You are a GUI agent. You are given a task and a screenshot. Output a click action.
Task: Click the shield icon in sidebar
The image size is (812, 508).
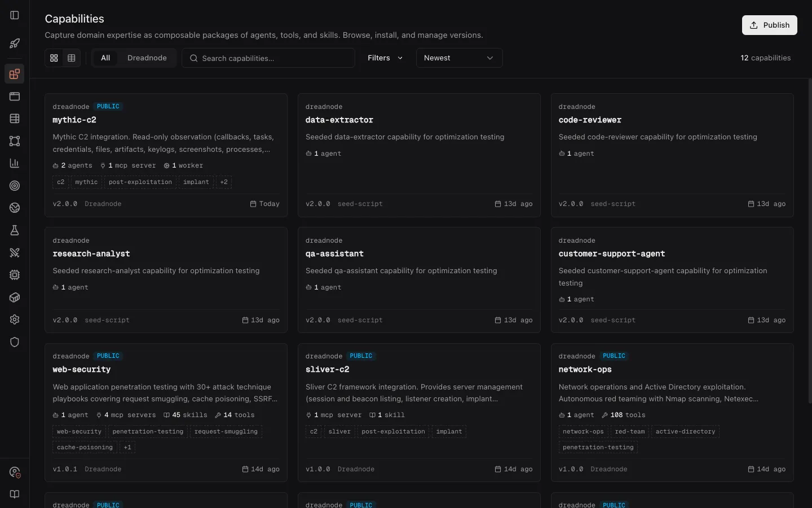(x=15, y=343)
